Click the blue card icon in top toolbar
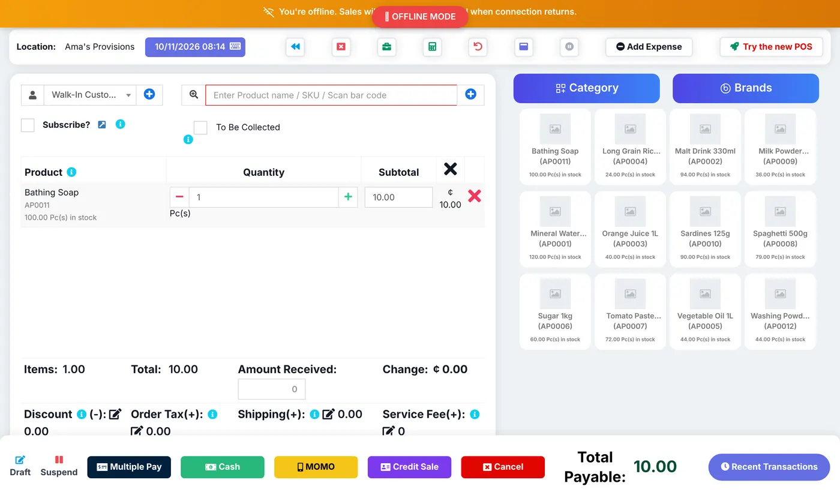This screenshot has width=840, height=504. [523, 47]
